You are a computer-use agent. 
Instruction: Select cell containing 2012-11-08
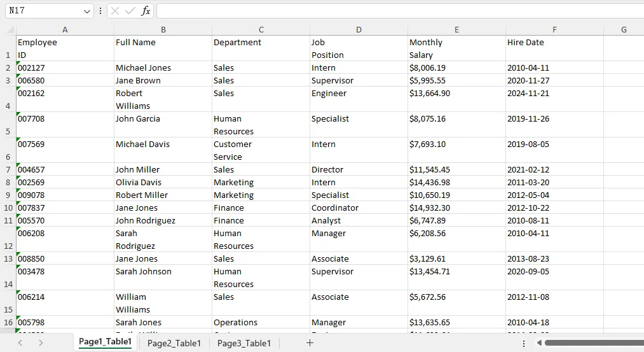coord(554,303)
